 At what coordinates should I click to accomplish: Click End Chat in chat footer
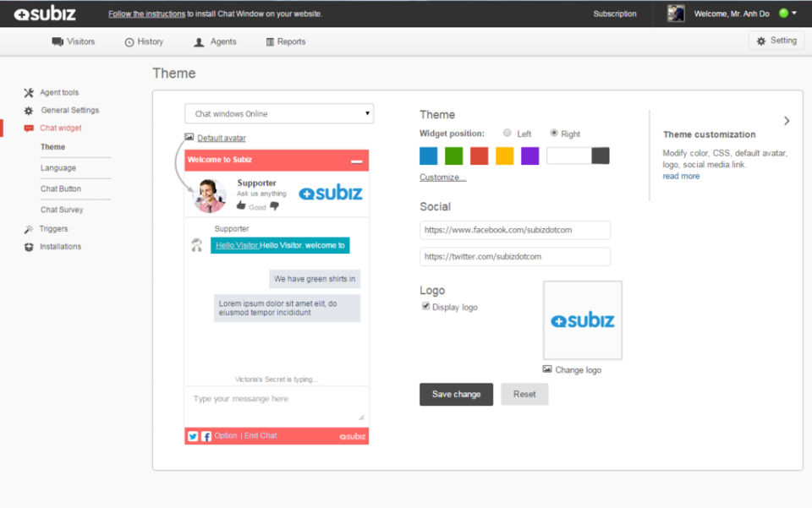tap(261, 435)
